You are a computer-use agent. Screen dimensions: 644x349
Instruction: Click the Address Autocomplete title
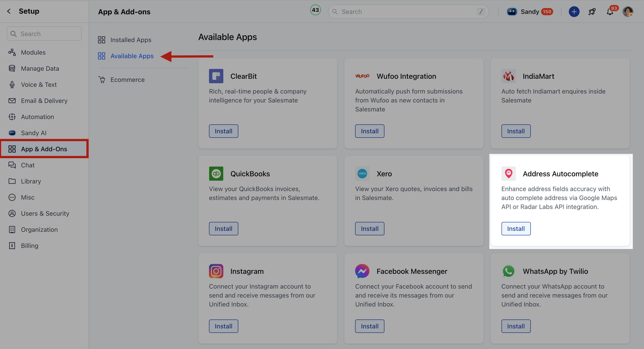tap(561, 174)
